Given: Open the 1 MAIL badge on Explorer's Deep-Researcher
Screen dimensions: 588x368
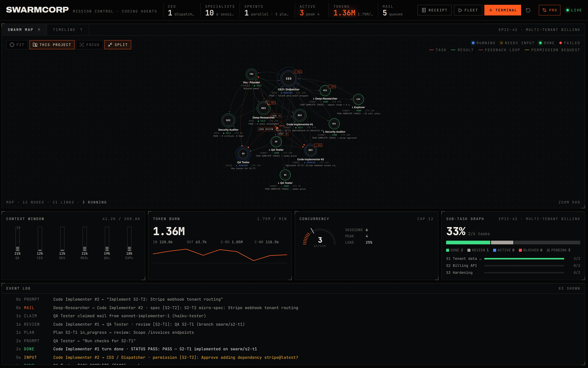Looking at the screenshot, I should (332, 87).
